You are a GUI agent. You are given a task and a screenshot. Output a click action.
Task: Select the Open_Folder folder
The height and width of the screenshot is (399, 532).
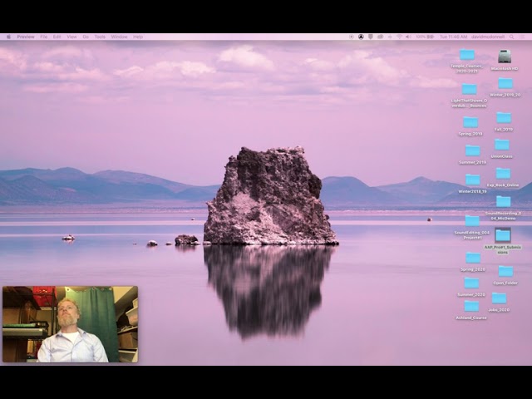click(x=505, y=272)
